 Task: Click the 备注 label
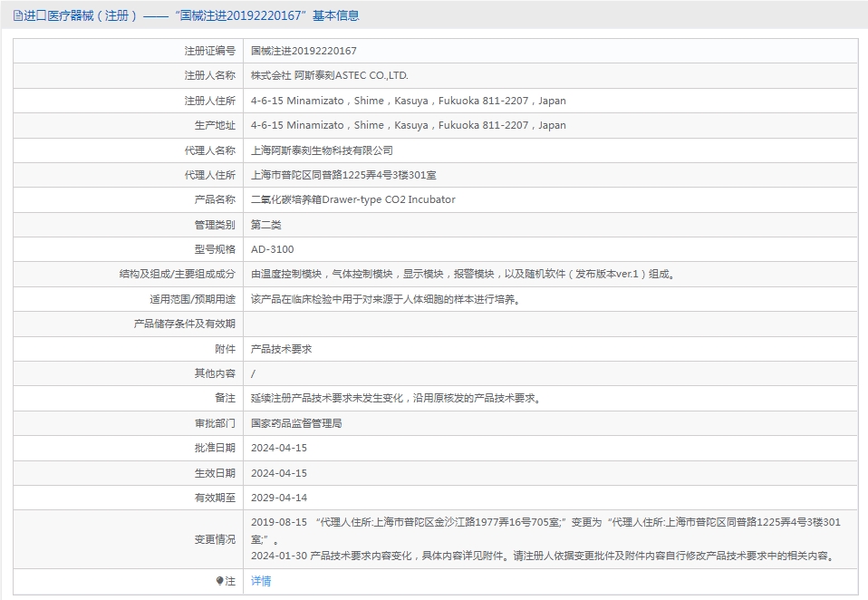tap(226, 399)
